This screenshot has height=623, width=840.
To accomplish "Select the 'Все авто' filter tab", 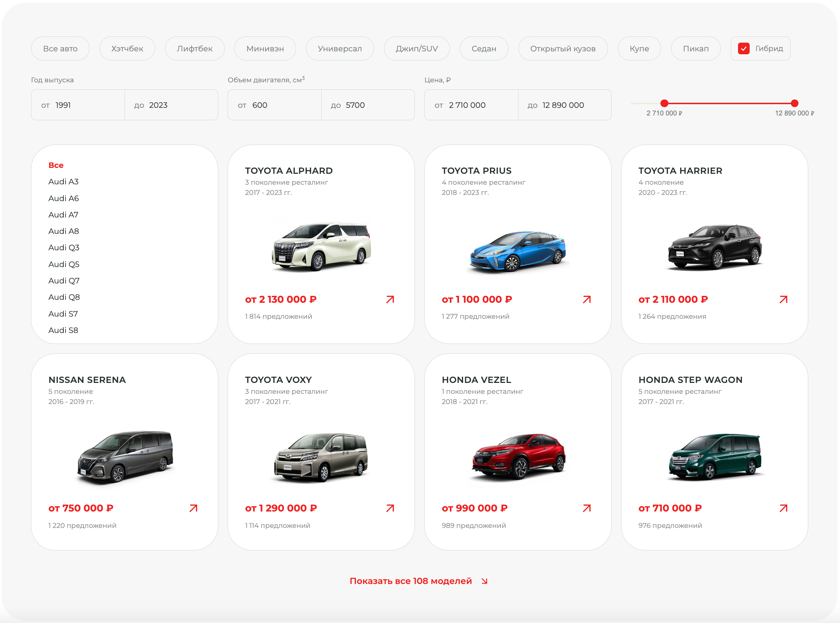I will (60, 49).
